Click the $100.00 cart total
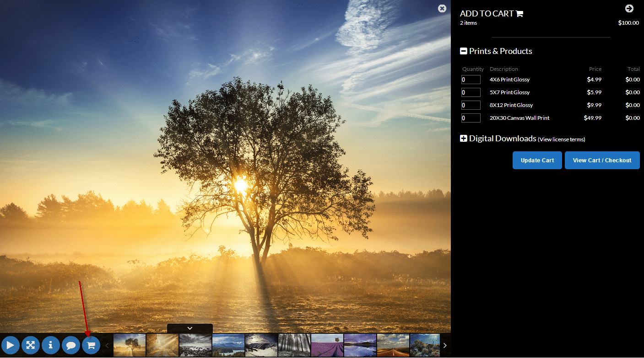Viewport: 644px width, 358px height. (628, 23)
